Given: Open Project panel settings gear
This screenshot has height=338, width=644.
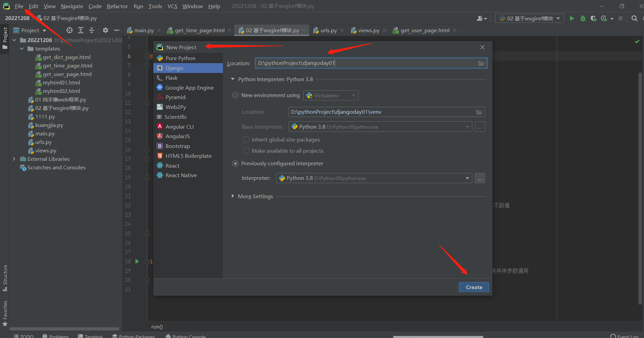Looking at the screenshot, I should [106, 30].
